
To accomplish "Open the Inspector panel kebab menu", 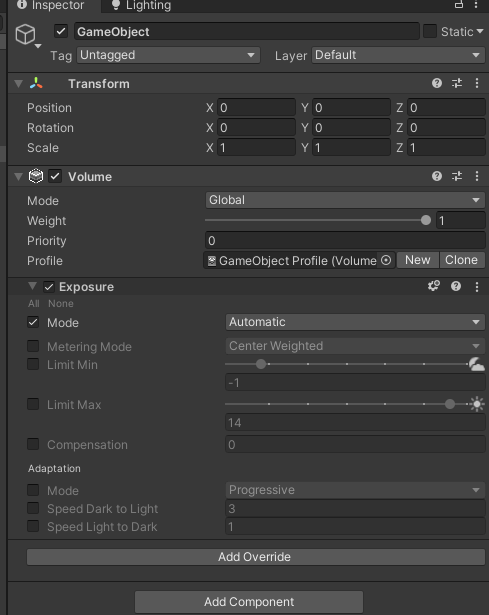I will coord(476,5).
